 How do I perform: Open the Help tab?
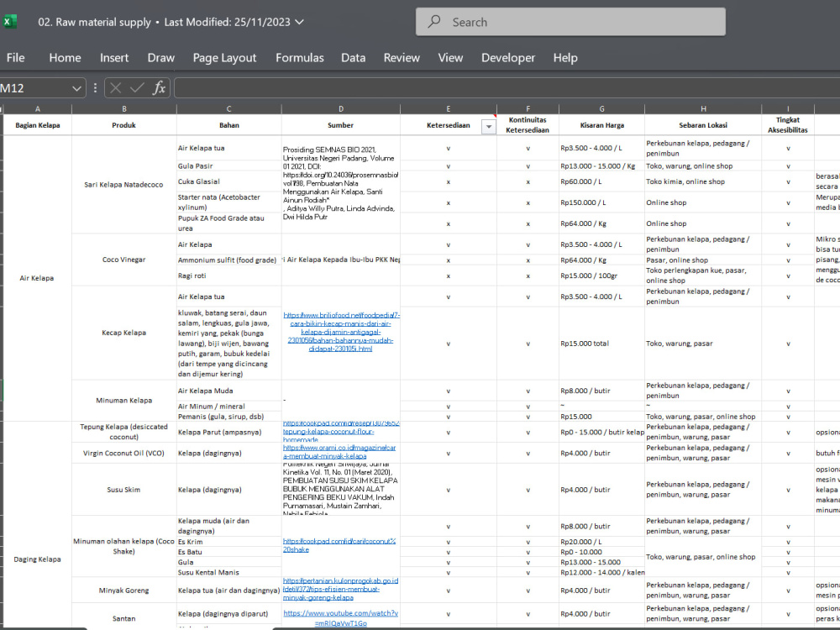click(565, 57)
